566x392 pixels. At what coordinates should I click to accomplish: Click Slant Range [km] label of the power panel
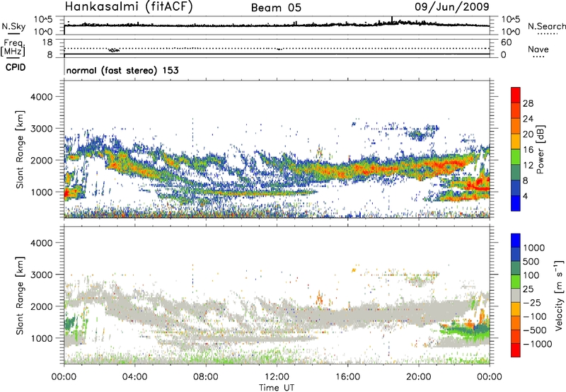20,149
